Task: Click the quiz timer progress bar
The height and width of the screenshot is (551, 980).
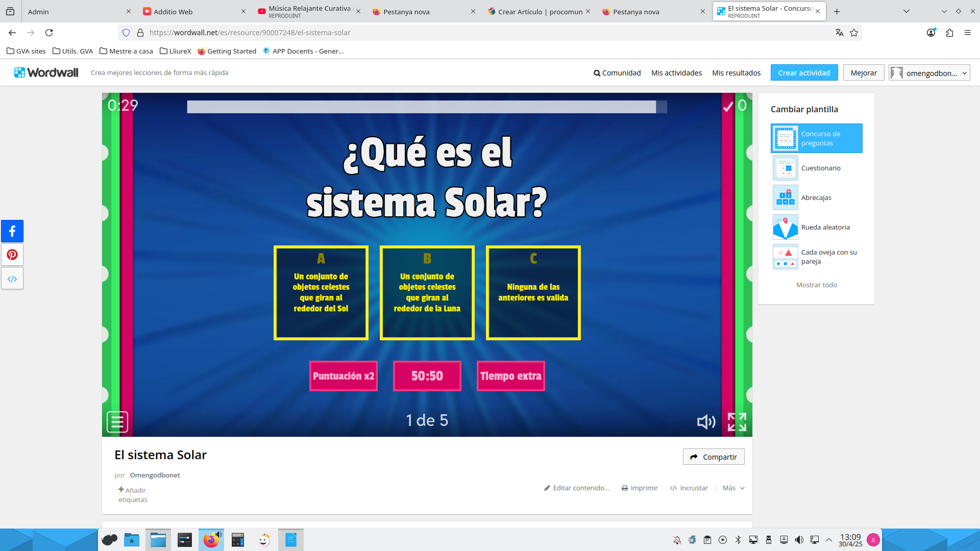Action: click(427, 107)
